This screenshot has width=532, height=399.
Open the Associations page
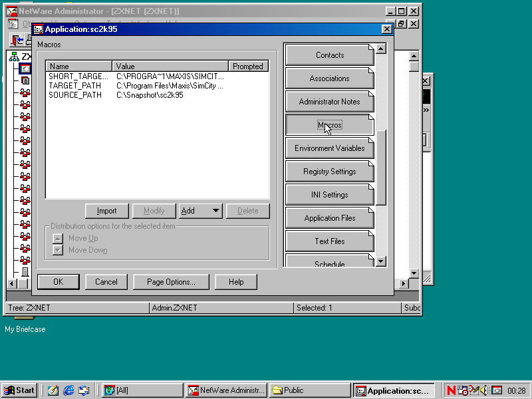(329, 78)
